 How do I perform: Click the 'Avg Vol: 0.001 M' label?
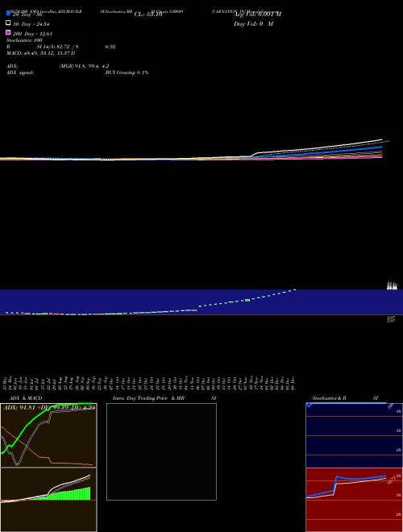pyautogui.click(x=257, y=14)
